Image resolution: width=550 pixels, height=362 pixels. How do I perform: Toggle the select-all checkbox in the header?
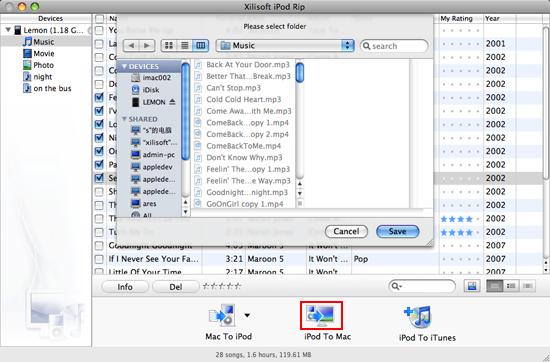(100, 18)
